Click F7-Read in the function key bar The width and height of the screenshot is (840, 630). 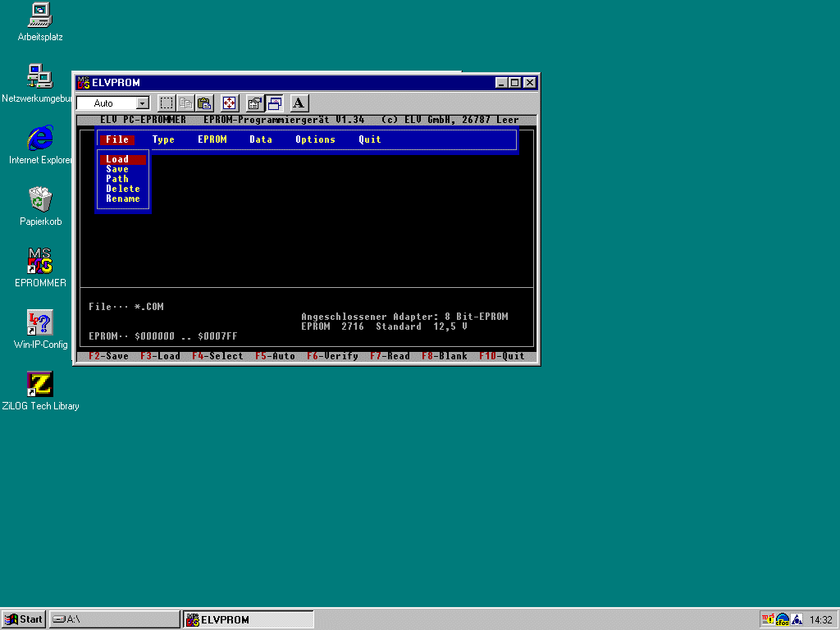coord(390,356)
